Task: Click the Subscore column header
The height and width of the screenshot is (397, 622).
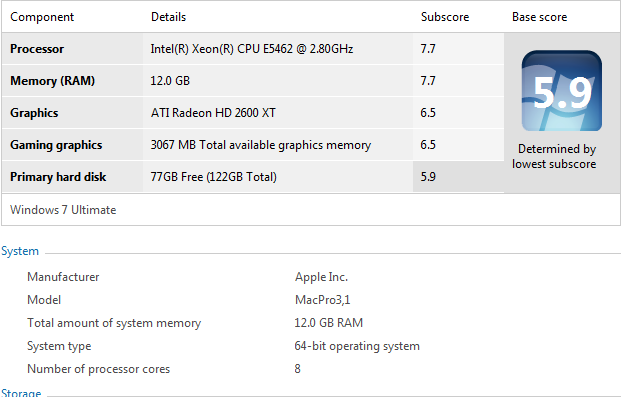Action: pos(445,17)
